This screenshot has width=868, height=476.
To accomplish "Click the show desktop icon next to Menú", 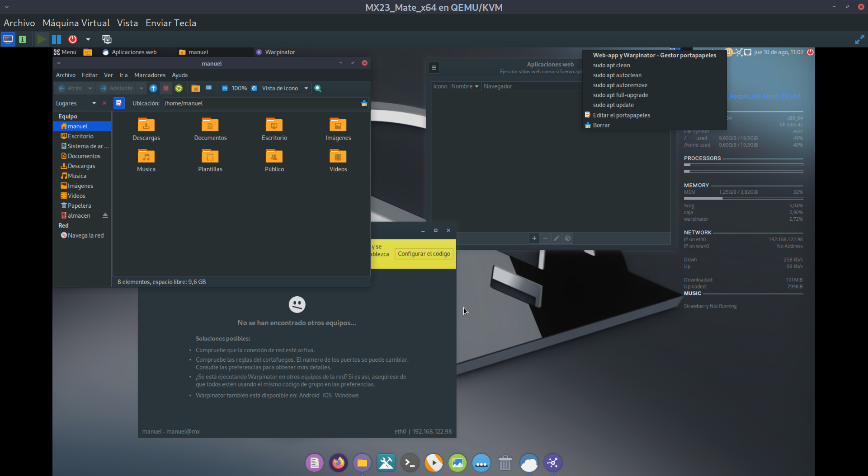I will [x=88, y=52].
